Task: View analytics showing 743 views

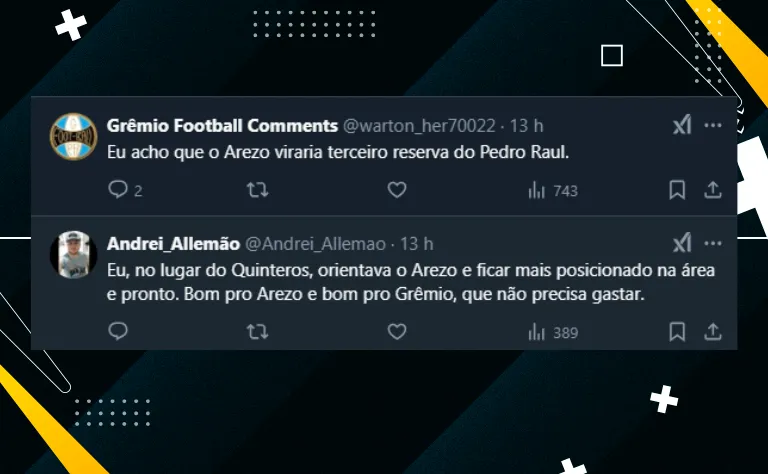Action: (x=553, y=190)
